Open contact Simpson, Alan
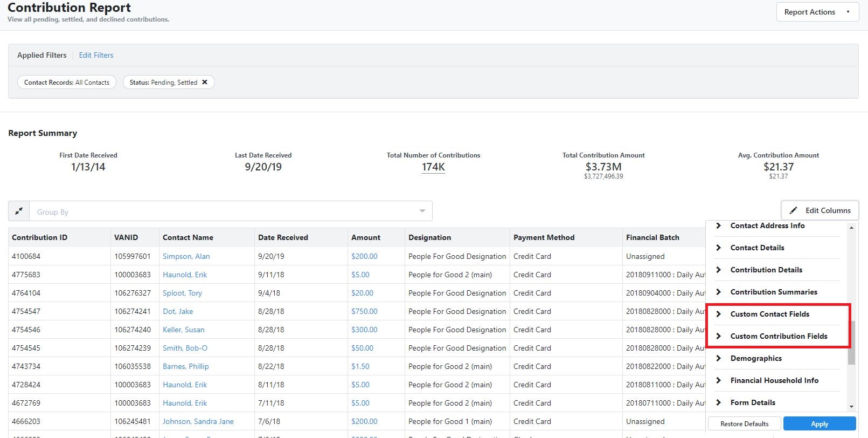 [186, 256]
